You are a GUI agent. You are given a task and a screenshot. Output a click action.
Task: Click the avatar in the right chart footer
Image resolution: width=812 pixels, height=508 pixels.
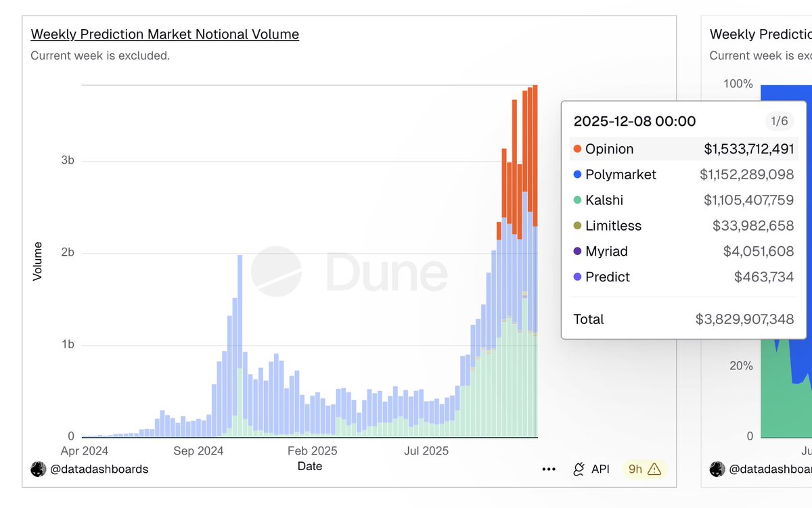717,469
